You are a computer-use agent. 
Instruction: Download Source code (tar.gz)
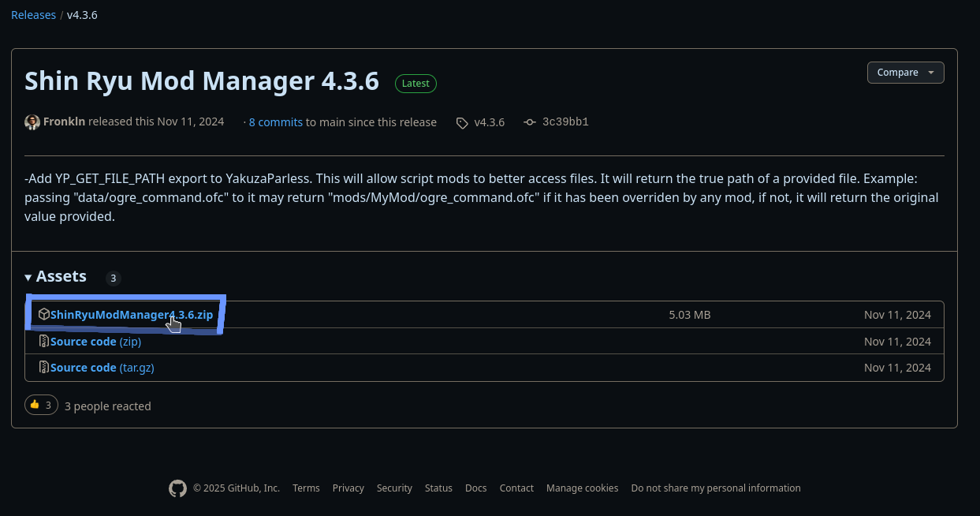[x=102, y=368]
